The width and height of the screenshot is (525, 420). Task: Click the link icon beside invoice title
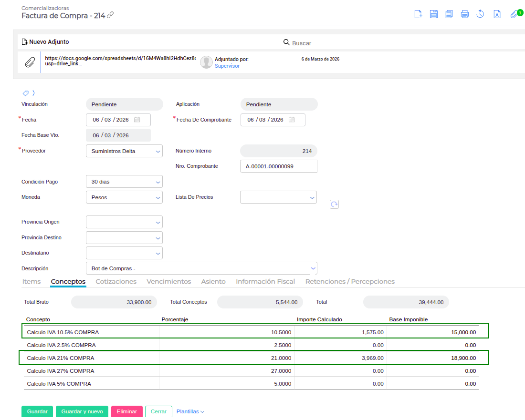click(x=110, y=15)
